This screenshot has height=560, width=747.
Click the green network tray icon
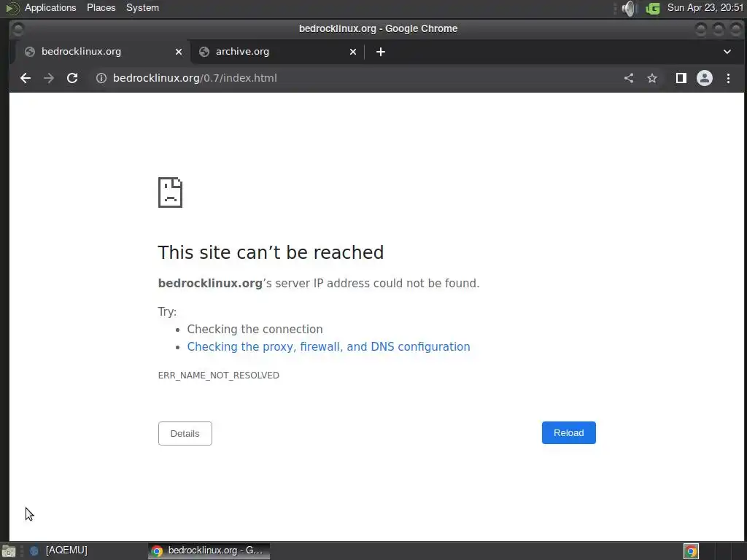coord(653,8)
